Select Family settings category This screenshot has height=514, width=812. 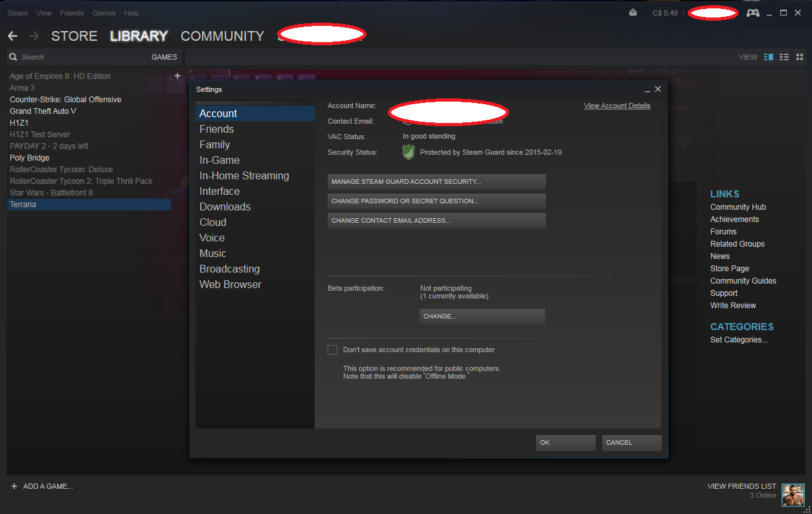(x=255, y=144)
